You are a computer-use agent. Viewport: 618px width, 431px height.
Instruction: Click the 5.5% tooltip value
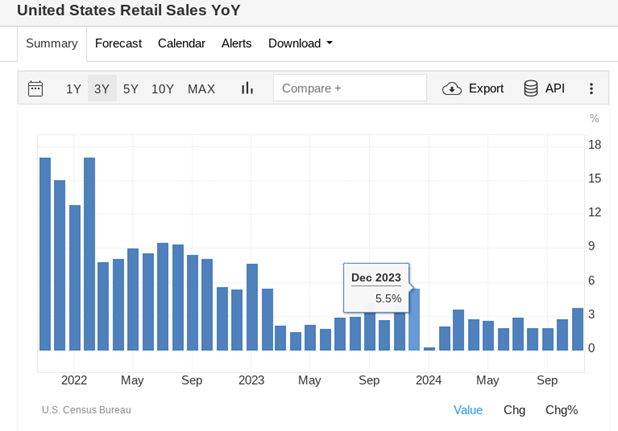coord(388,299)
